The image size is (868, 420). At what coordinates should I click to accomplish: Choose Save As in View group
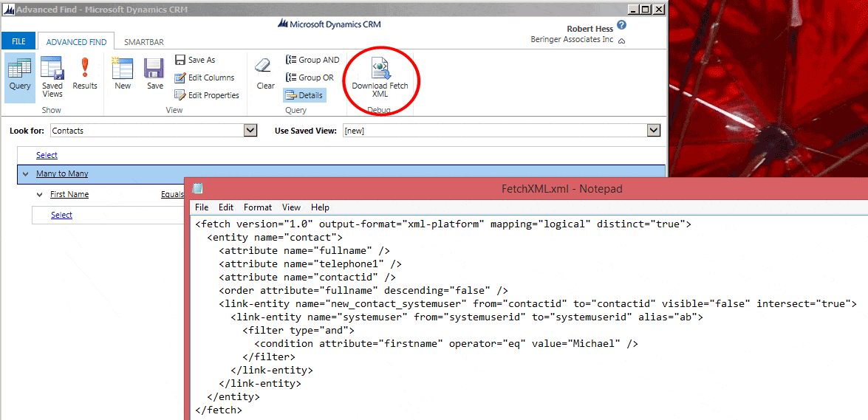click(196, 60)
